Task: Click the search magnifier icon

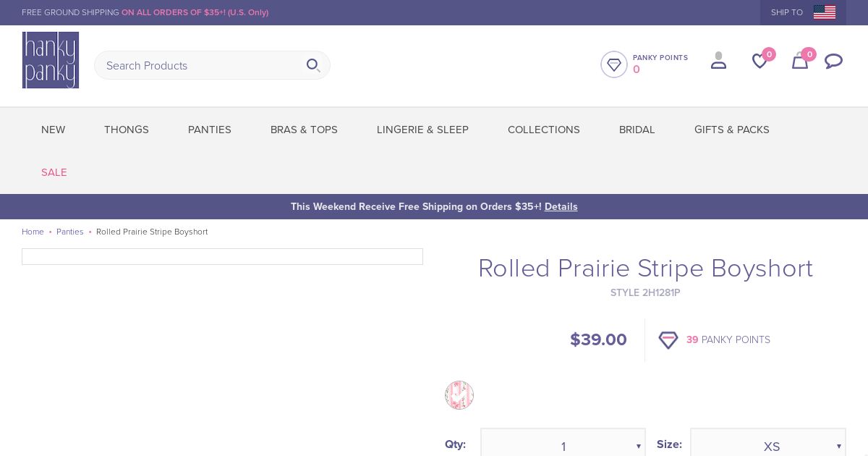Action: (x=313, y=65)
